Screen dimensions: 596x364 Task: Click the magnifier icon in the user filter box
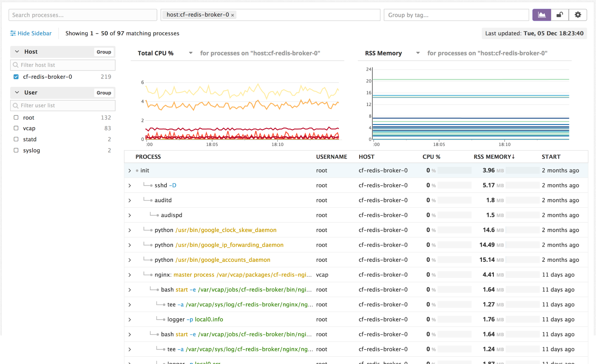point(16,105)
